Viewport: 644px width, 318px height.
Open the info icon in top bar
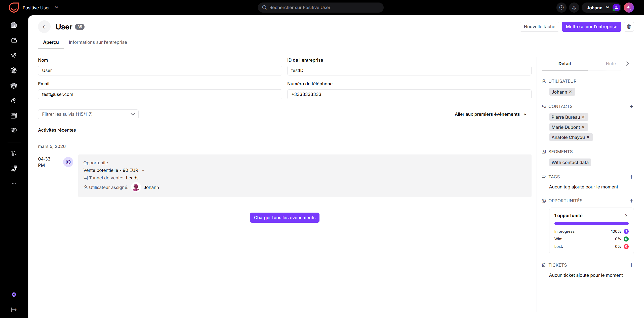[561, 8]
